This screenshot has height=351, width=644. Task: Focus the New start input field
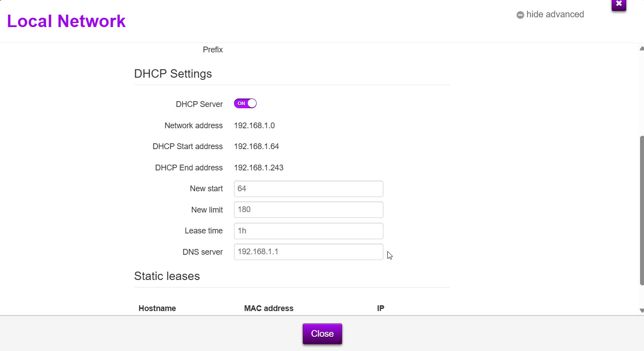click(308, 189)
